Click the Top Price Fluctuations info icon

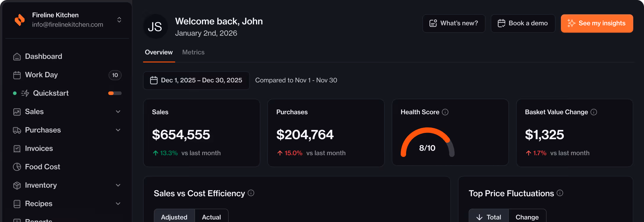pyautogui.click(x=560, y=193)
